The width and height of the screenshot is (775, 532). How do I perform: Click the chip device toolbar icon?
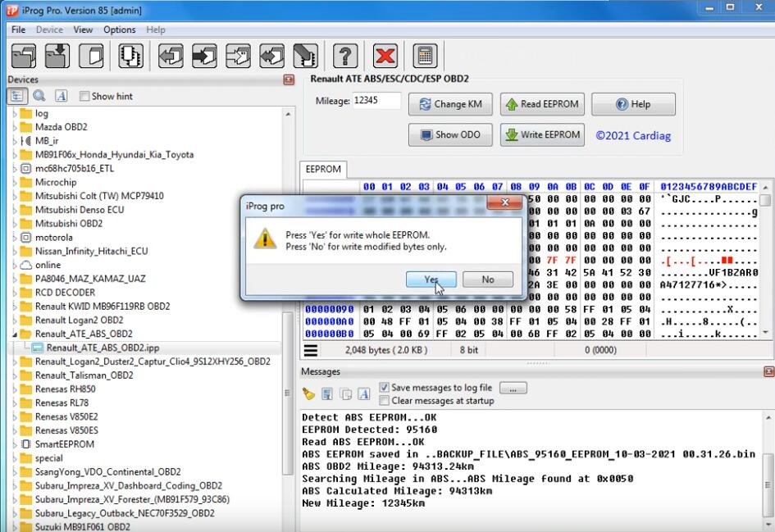point(130,55)
